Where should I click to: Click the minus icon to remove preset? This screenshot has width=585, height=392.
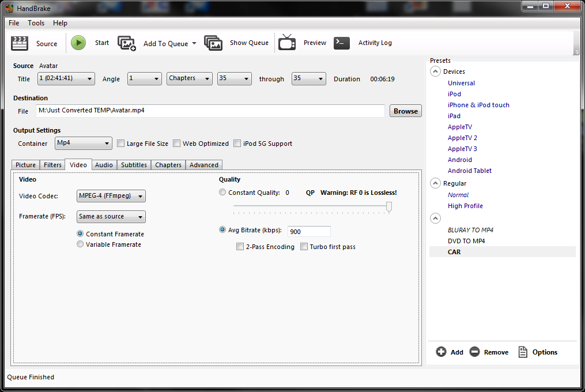(x=474, y=352)
